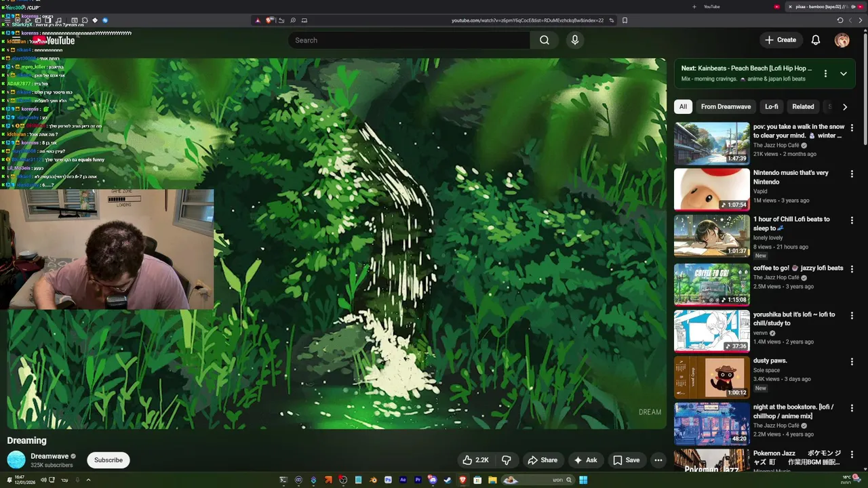868x488 pixels.
Task: Open 'pov: you take a walk in the snow' thumbnail
Action: [711, 142]
